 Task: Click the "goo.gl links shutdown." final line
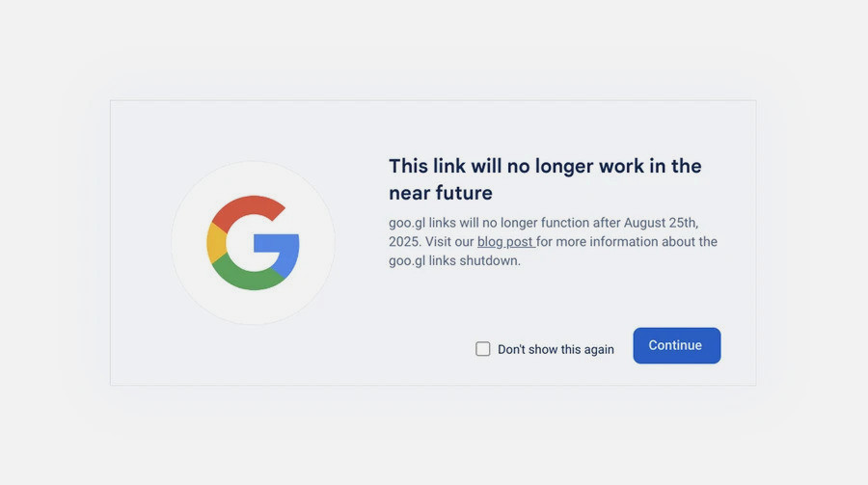[454, 260]
